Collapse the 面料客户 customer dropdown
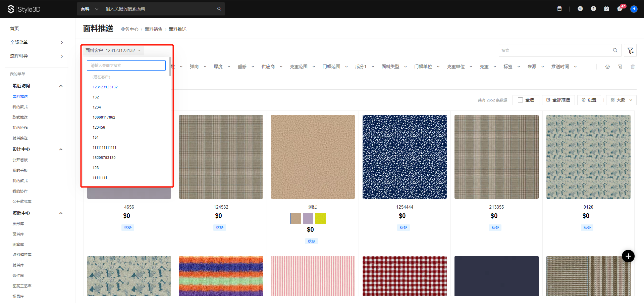This screenshot has width=644, height=303. pos(113,50)
